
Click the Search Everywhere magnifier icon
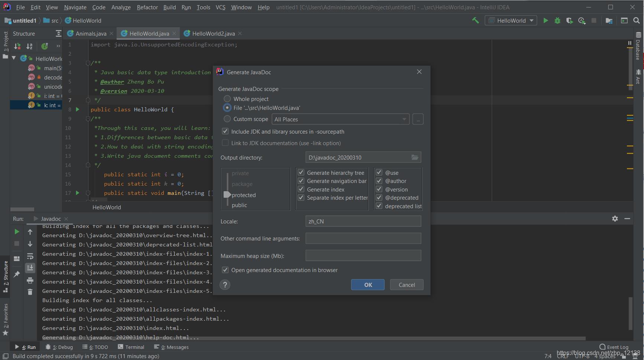click(x=636, y=20)
